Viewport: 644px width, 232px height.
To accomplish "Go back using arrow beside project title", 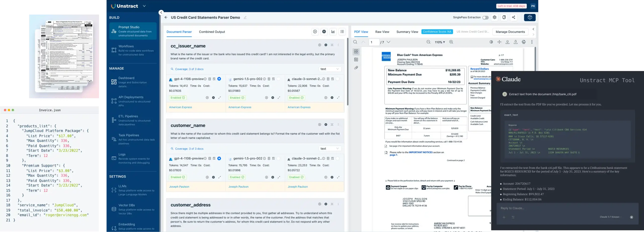I will pyautogui.click(x=166, y=17).
